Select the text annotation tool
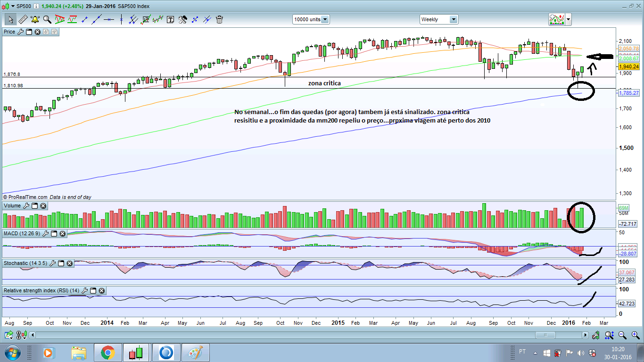The width and height of the screenshot is (644, 362). [x=170, y=19]
